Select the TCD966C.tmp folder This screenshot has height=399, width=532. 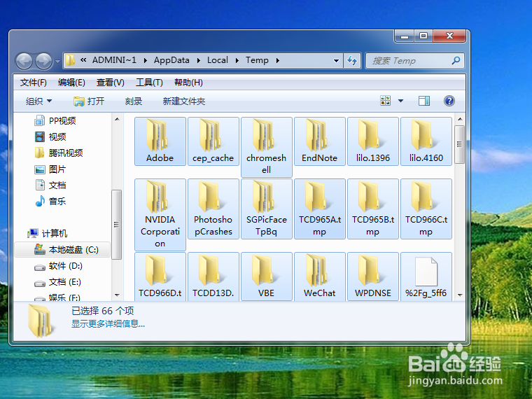(x=426, y=209)
